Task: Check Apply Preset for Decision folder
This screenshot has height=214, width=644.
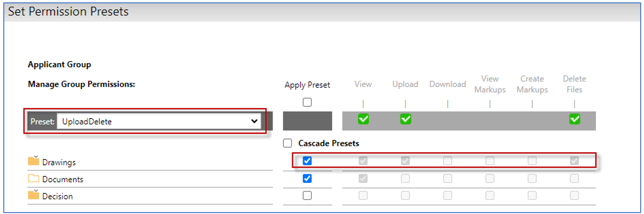Action: 307,195
